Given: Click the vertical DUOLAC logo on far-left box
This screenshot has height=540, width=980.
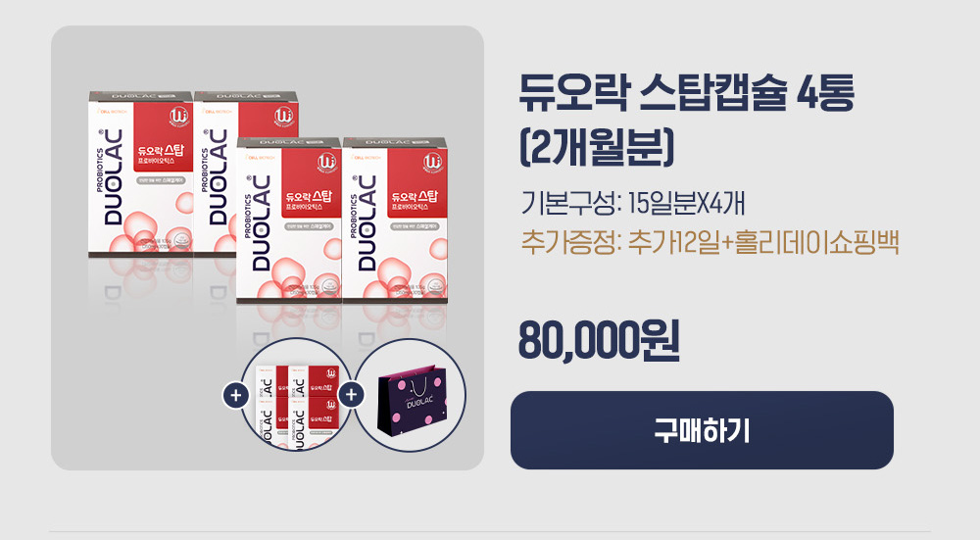Looking at the screenshot, I should coord(113,177).
